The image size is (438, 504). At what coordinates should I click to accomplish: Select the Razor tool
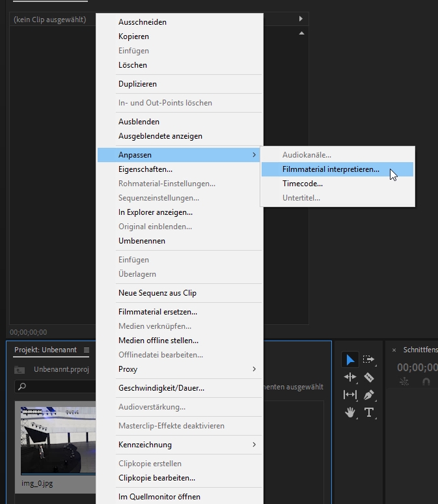click(x=369, y=377)
